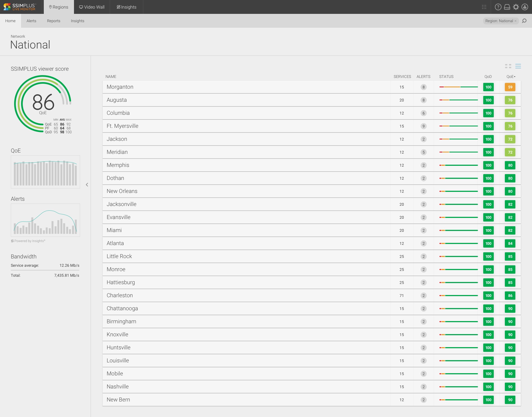Click Morganton's orange QoE 59 badge
The image size is (532, 417).
tap(510, 87)
